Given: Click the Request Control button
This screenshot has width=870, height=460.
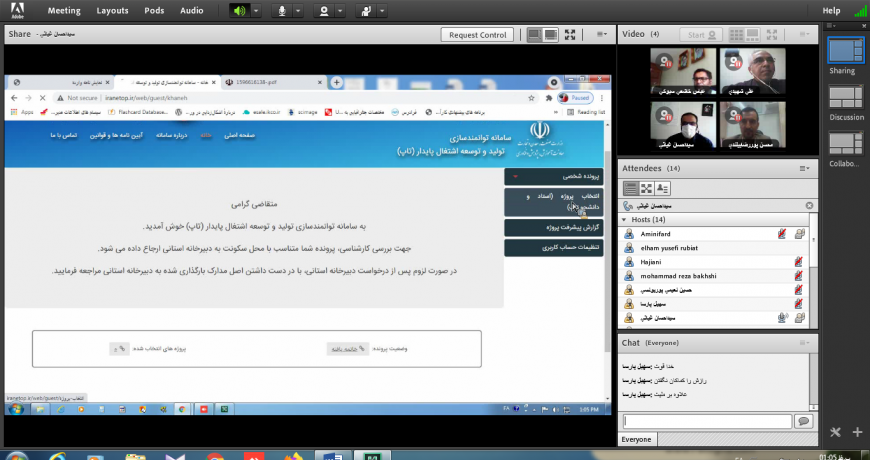Looking at the screenshot, I should (x=478, y=34).
